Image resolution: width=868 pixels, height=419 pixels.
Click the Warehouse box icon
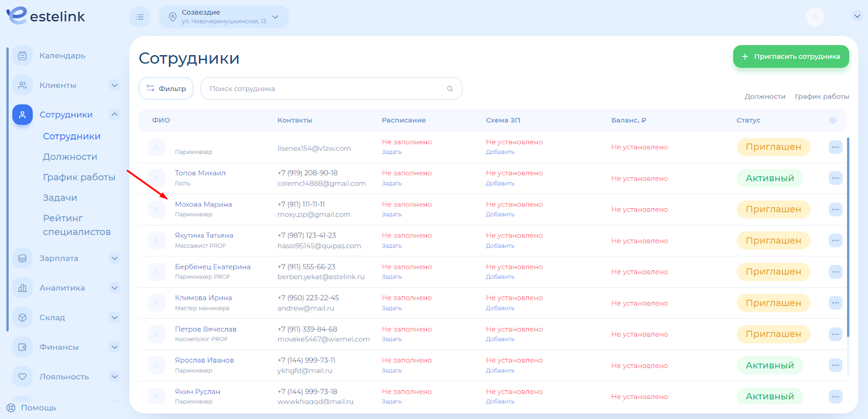(22, 318)
